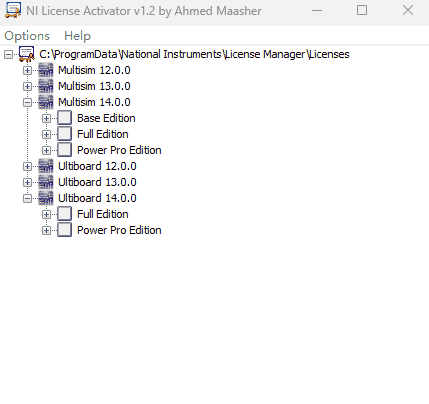429x404 pixels.
Task: Check Multisim 14 Power Pro Edition box
Action: click(x=64, y=150)
